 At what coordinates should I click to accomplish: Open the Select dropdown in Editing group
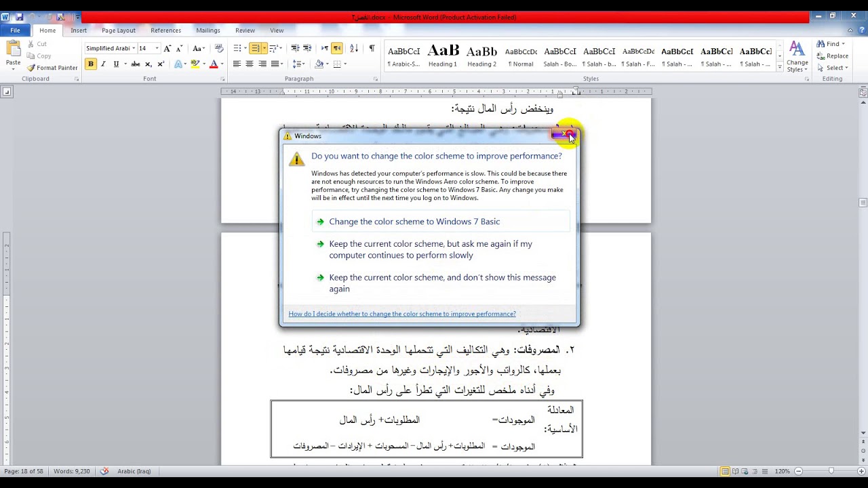tap(832, 68)
